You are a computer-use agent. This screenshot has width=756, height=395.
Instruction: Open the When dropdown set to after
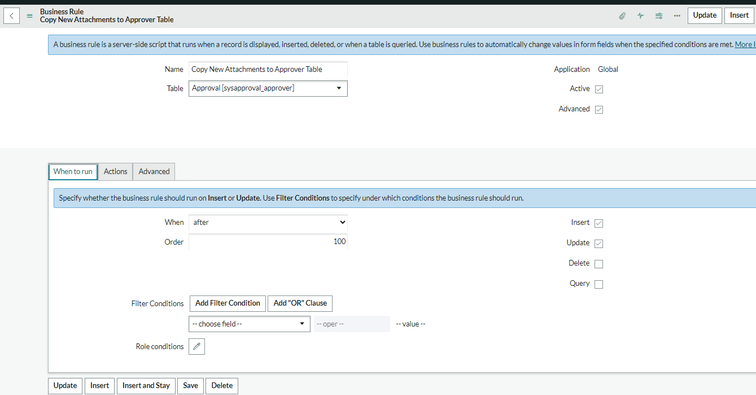pyautogui.click(x=268, y=222)
